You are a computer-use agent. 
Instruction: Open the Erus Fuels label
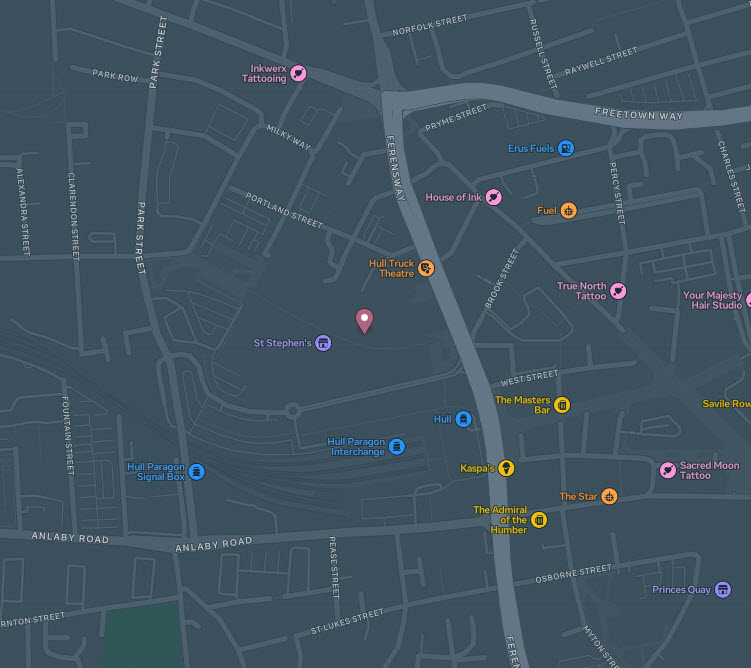(x=531, y=148)
